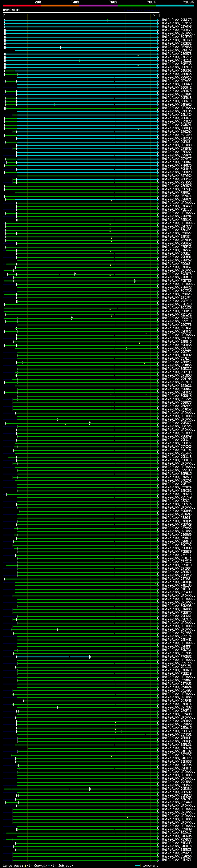This screenshot has width=197, height=868.
Task: Select label UniRef100_B9S018
Action: click(177, 565)
